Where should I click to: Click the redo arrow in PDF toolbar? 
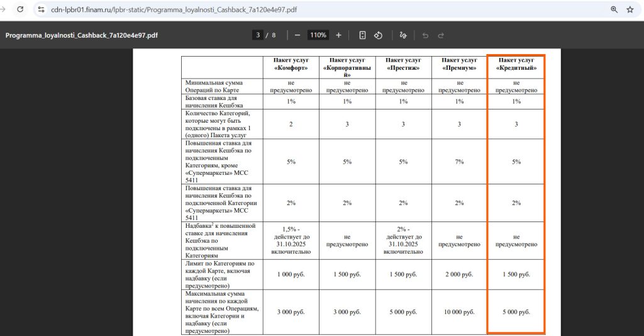441,35
